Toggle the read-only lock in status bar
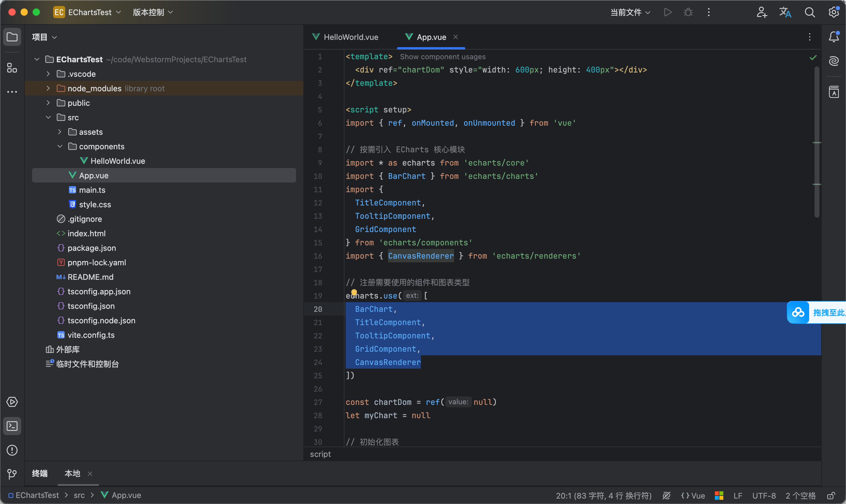Screen dimensions: 846x504 pos(831,496)
